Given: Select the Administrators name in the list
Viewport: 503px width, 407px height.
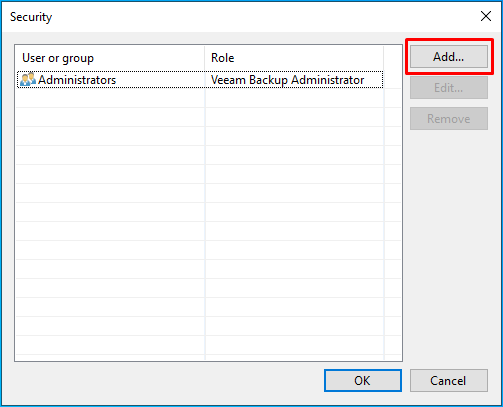Looking at the screenshot, I should 77,80.
